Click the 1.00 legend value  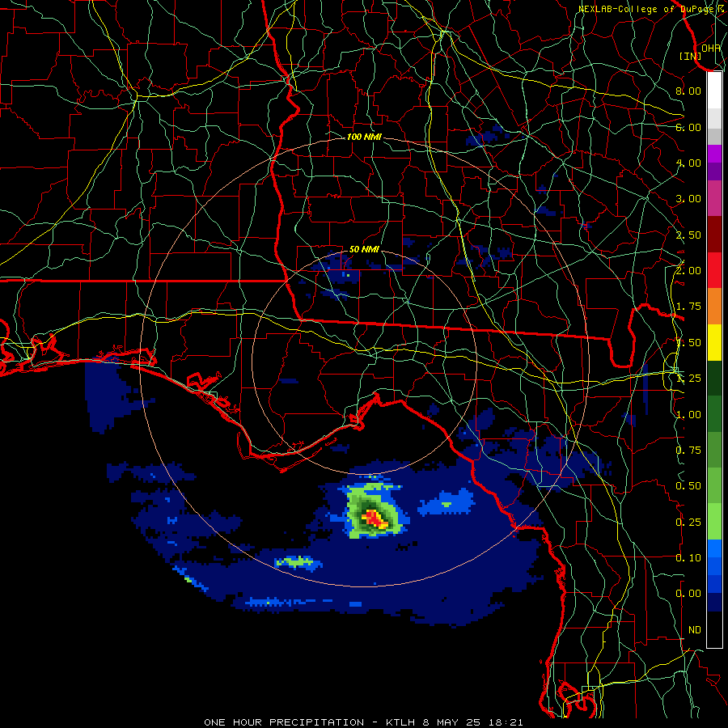[x=688, y=415]
